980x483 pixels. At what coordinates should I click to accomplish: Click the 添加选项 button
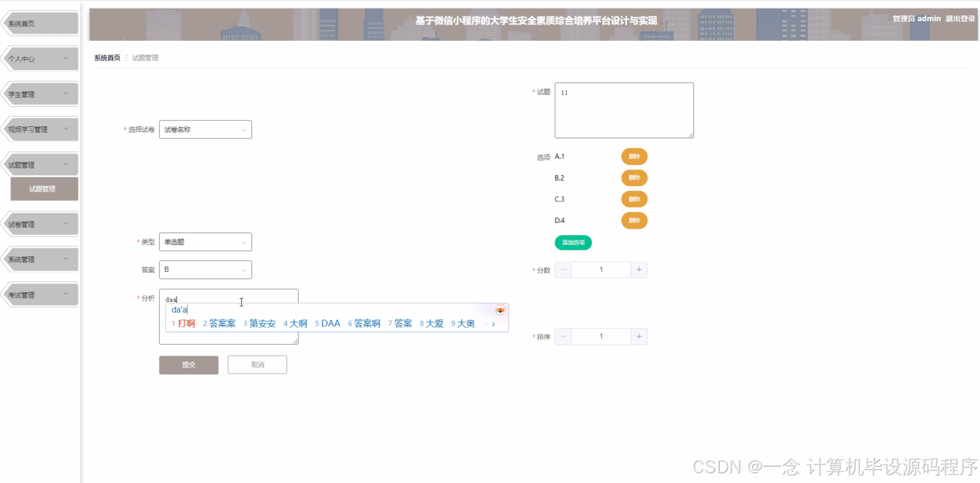pos(573,242)
